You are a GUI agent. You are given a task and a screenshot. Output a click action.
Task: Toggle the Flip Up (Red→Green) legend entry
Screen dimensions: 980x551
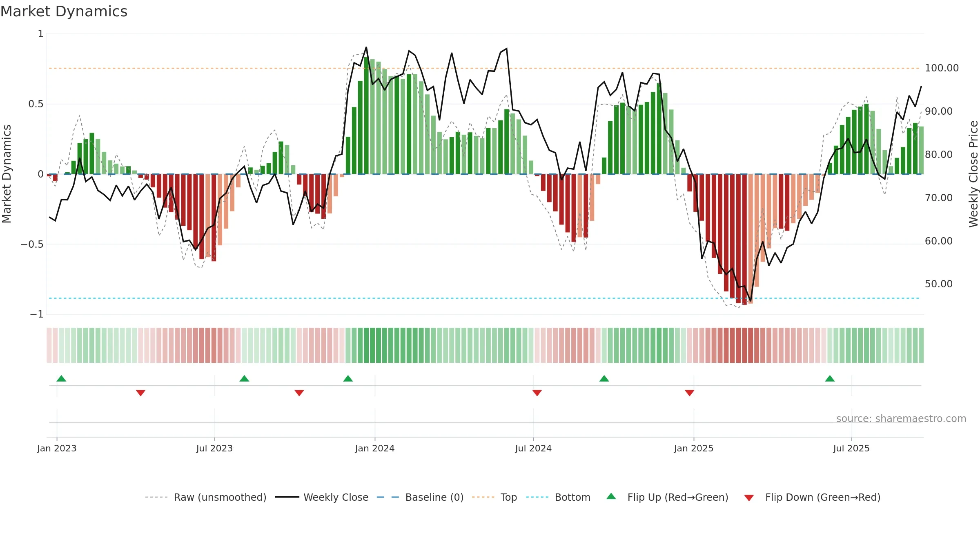click(667, 497)
